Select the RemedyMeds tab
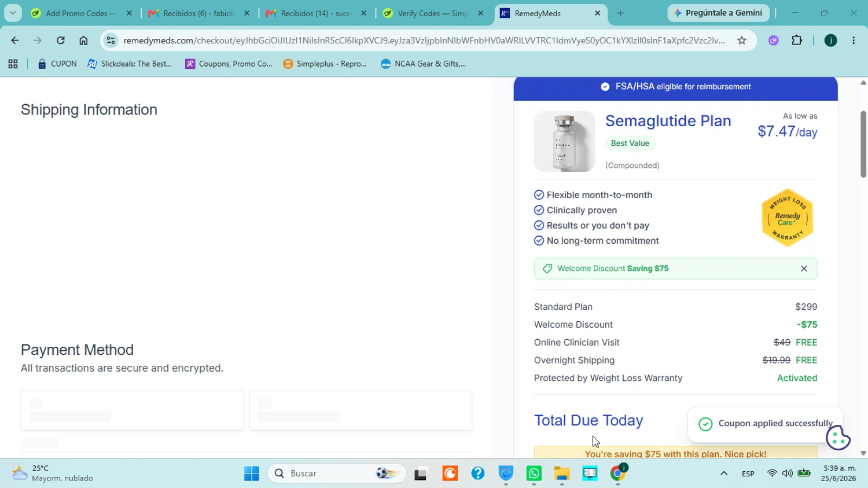The height and width of the screenshot is (488, 868). 550,13
